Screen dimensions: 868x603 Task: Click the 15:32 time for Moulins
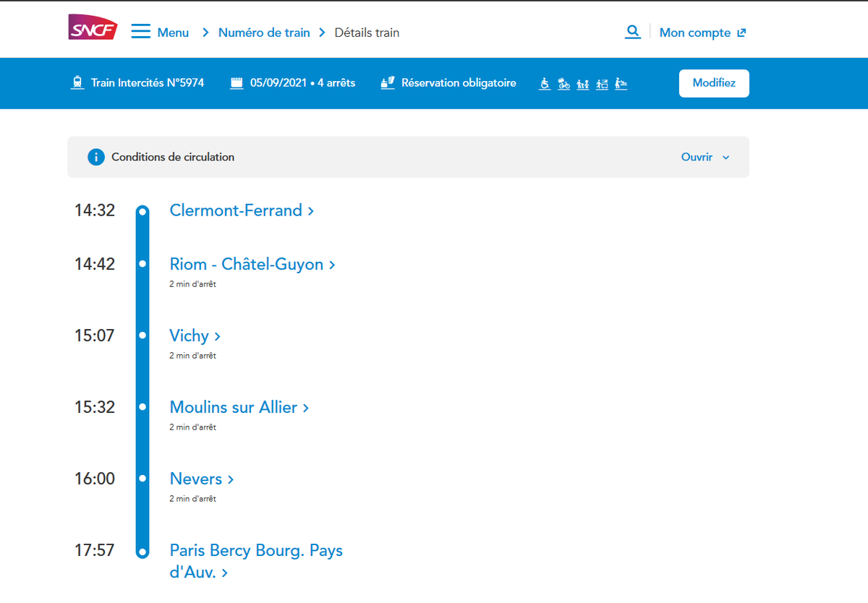[x=95, y=407]
